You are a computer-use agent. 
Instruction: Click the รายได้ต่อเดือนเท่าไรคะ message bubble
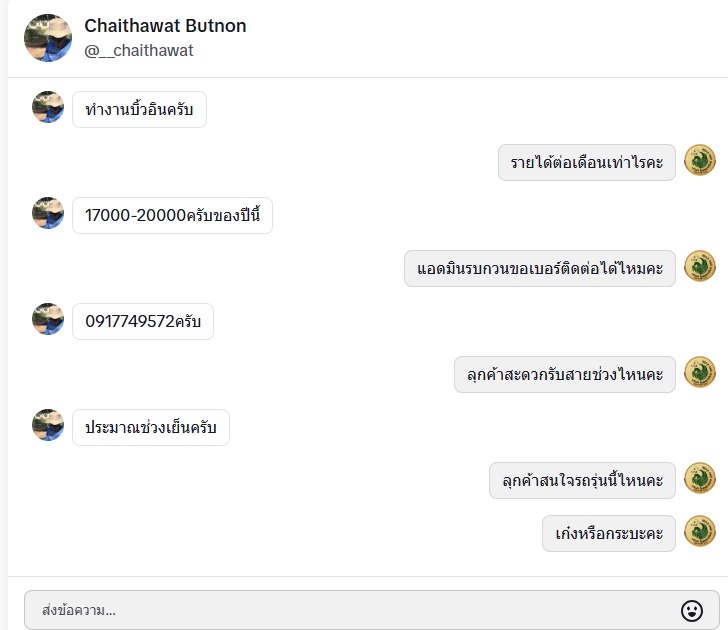click(587, 162)
